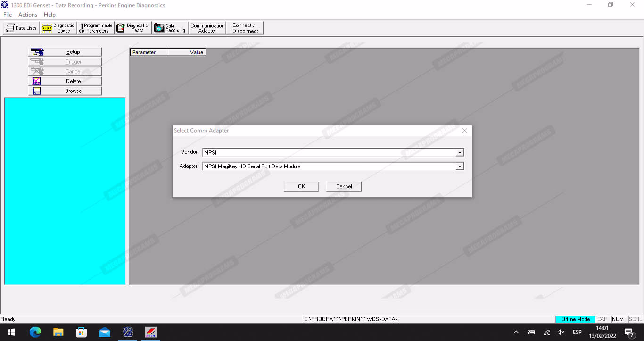Viewport: 644px width, 341px height.
Task: Open the Help menu
Action: [x=50, y=15]
